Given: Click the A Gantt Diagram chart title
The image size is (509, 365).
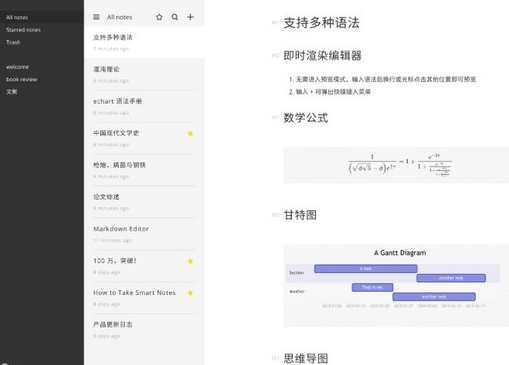Looking at the screenshot, I should coord(400,253).
